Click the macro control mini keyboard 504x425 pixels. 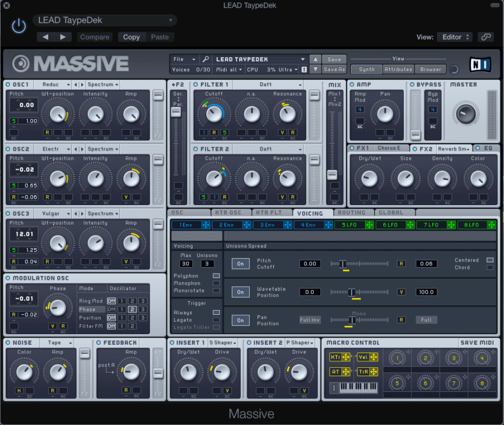(x=358, y=388)
